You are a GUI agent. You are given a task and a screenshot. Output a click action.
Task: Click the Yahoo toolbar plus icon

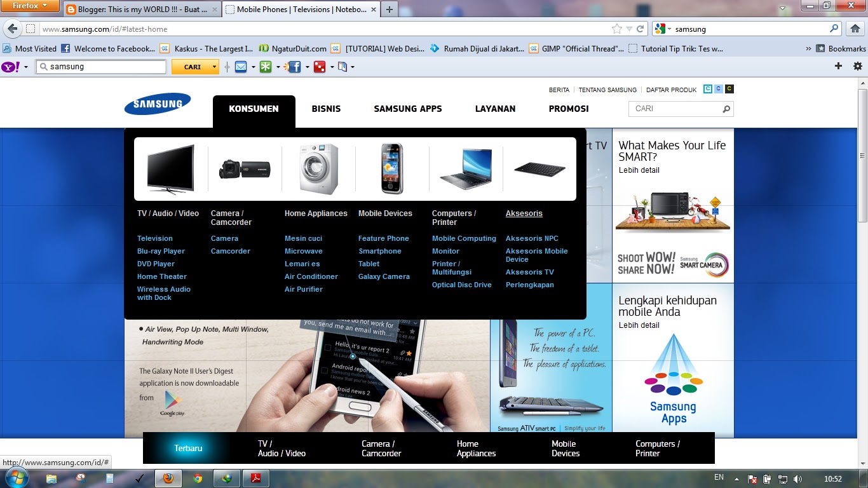point(838,66)
